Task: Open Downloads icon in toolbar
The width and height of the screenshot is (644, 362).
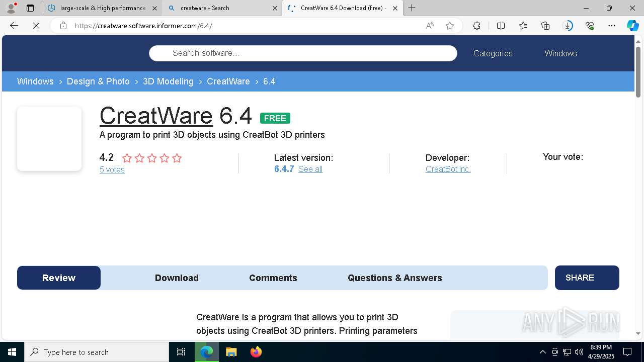Action: click(x=568, y=26)
